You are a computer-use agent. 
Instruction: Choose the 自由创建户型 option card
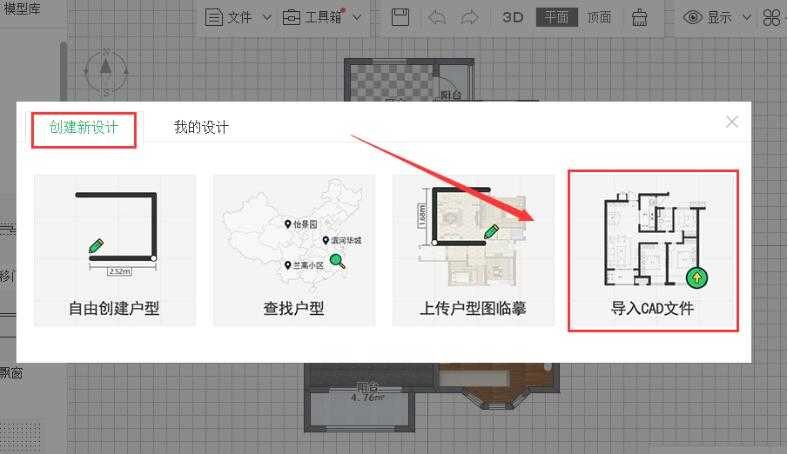coord(114,250)
